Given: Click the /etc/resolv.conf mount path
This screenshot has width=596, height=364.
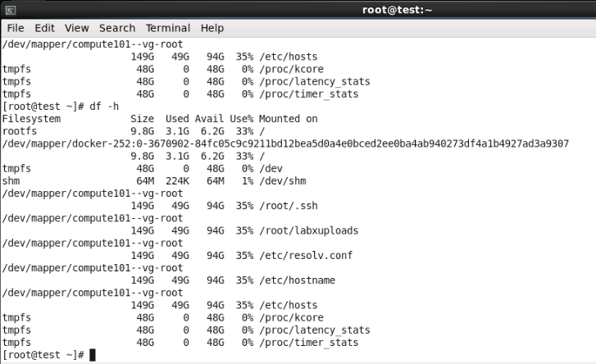Looking at the screenshot, I should (306, 255).
